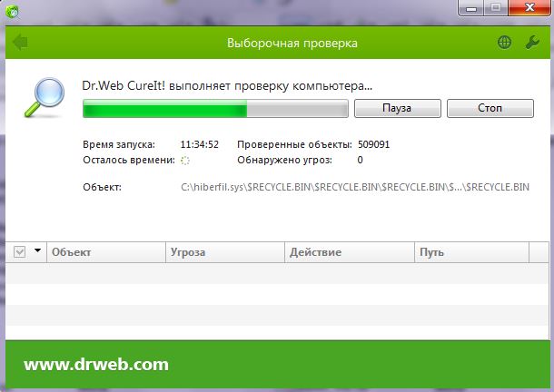This screenshot has height=392, width=554.
Task: Open the dropdown arrow beside header checkbox
Action: 37,250
